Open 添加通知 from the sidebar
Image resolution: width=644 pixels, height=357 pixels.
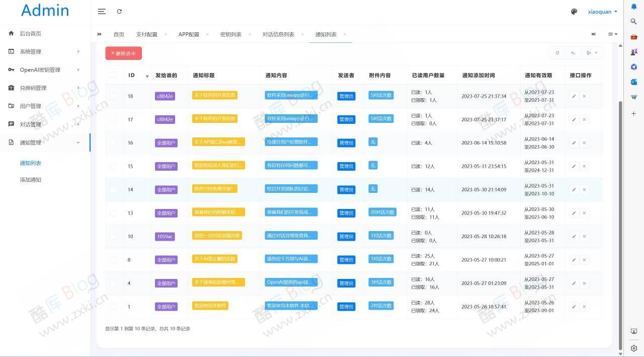(x=30, y=180)
